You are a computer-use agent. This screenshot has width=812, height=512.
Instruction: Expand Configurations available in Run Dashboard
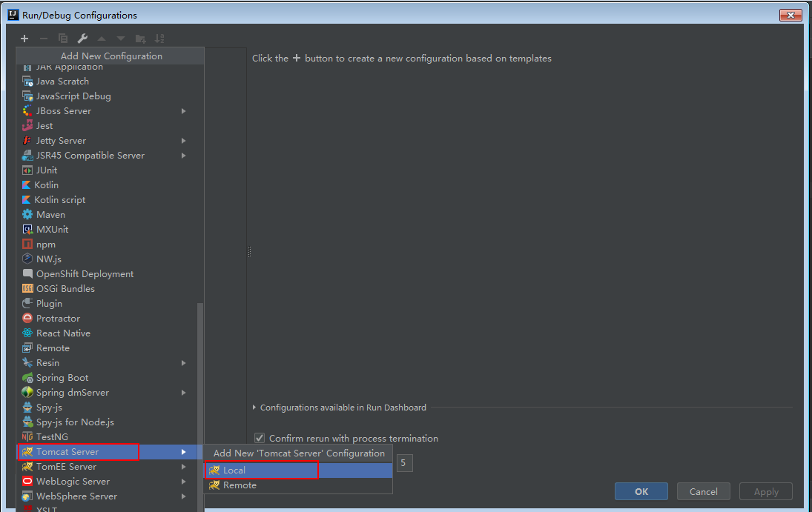[254, 408]
